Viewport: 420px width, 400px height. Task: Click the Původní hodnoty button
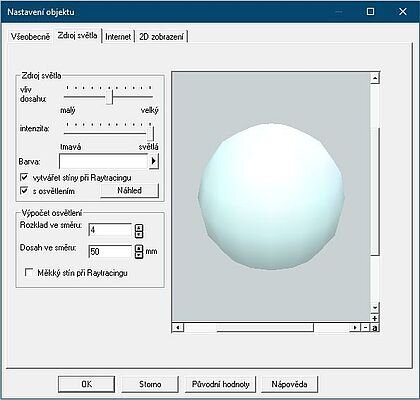point(220,384)
